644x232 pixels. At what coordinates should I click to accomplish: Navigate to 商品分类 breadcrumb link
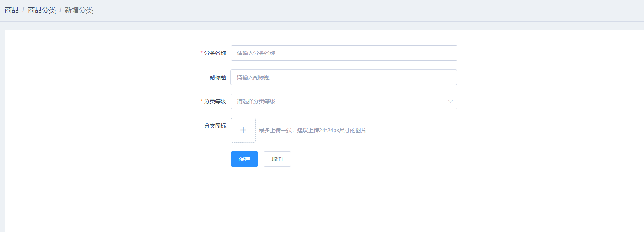click(42, 10)
